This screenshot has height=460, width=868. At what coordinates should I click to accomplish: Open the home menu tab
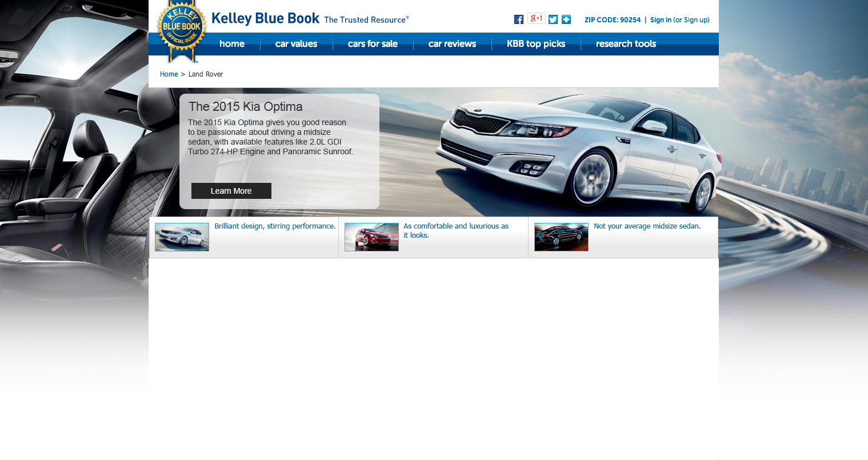pos(232,44)
